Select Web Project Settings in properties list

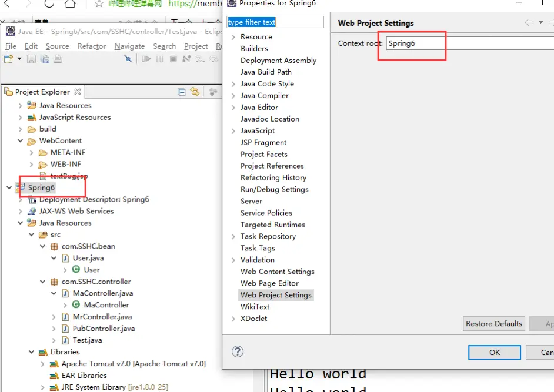pos(276,294)
